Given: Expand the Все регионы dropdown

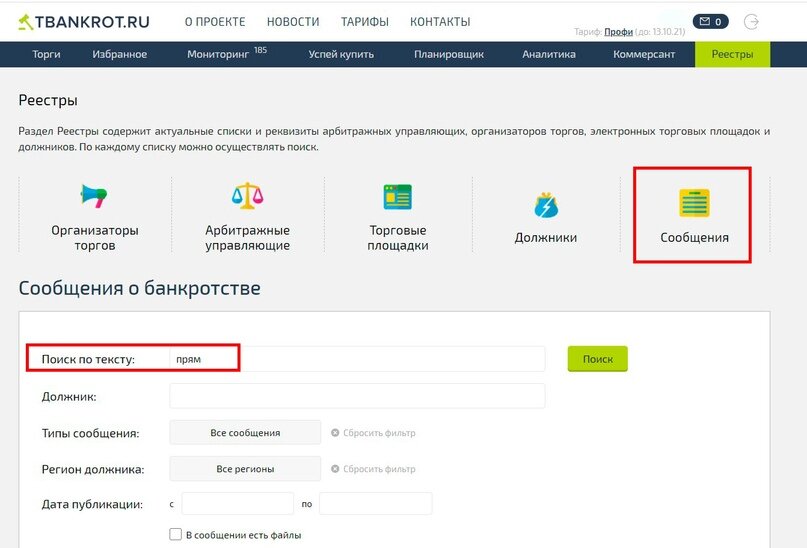Looking at the screenshot, I should (x=245, y=469).
